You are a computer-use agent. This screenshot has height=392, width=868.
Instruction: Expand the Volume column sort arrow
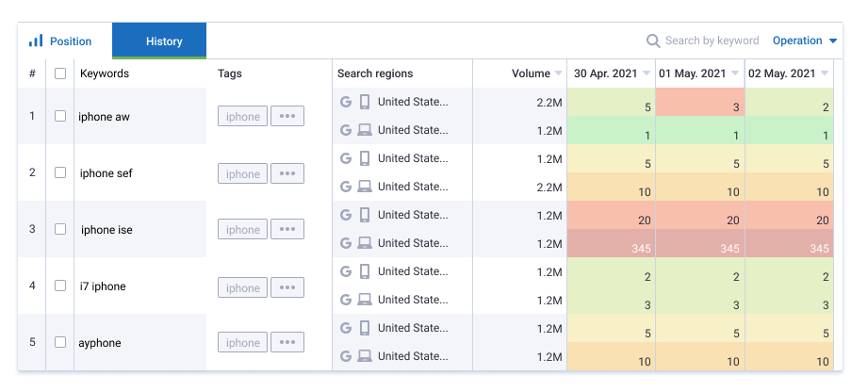pos(559,73)
